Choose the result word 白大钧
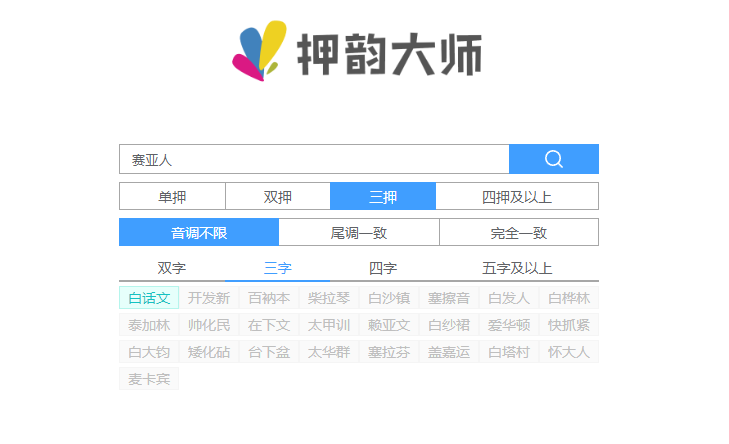Screen dimensions: 729x444 tap(149, 352)
